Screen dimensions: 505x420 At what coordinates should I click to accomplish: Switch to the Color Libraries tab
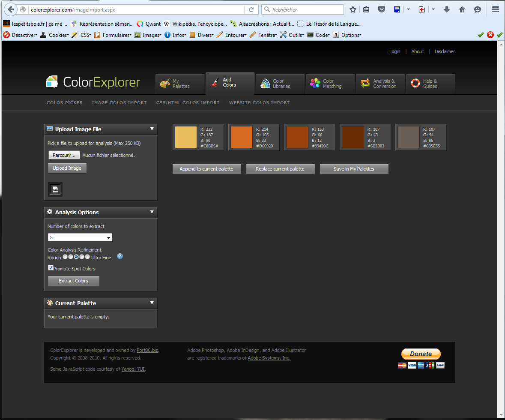click(280, 84)
